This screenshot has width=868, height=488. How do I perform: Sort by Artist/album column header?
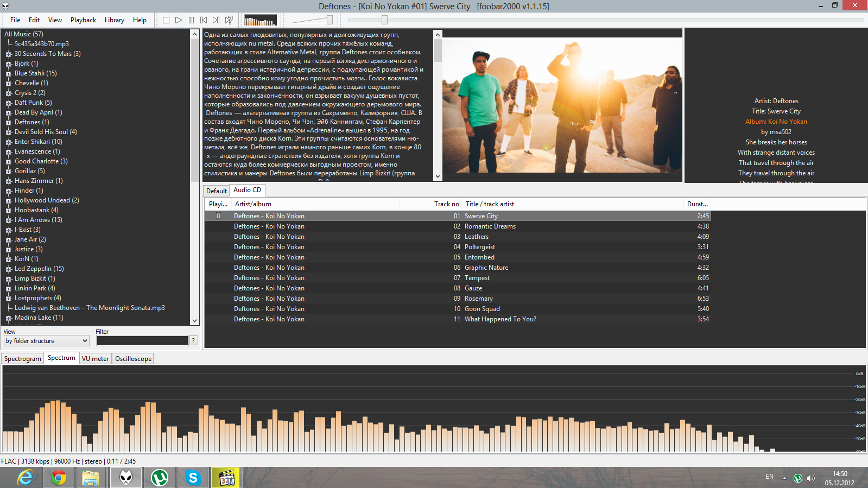tap(315, 204)
